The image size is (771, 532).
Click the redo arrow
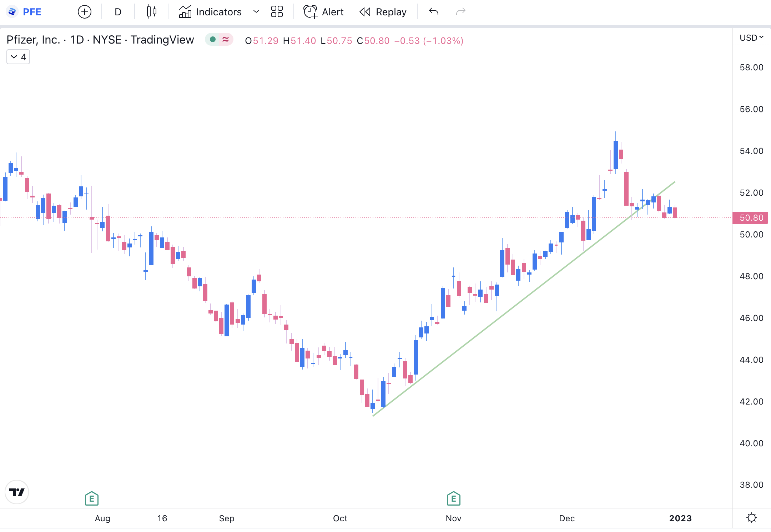(461, 12)
